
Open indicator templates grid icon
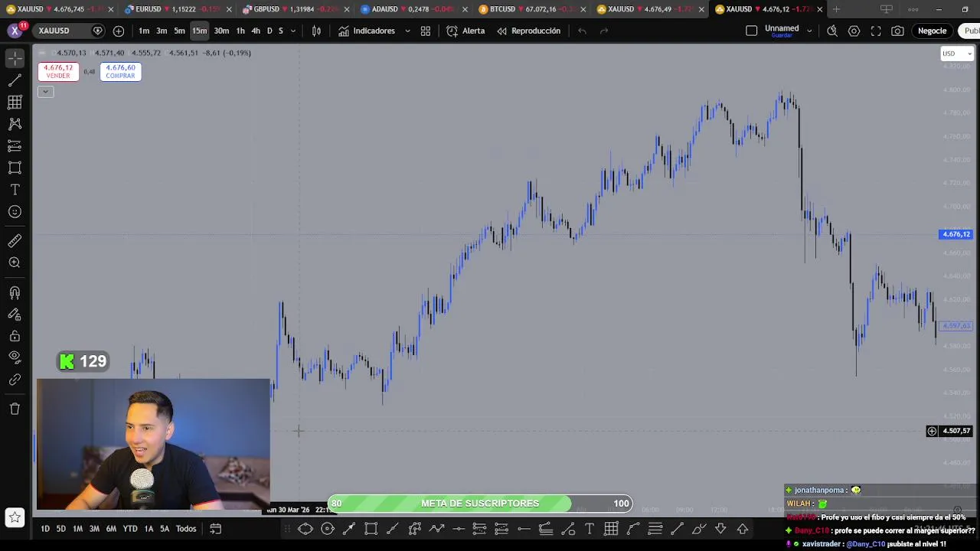point(426,31)
